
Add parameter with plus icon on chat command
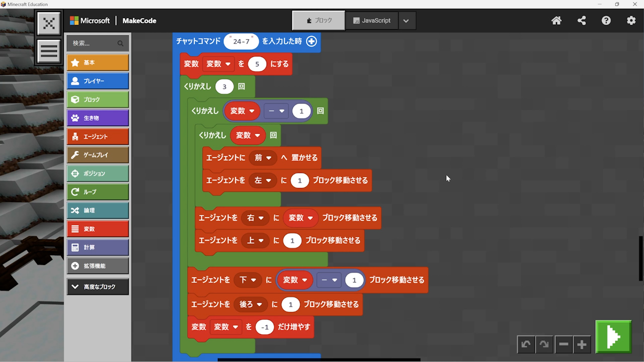coord(311,41)
